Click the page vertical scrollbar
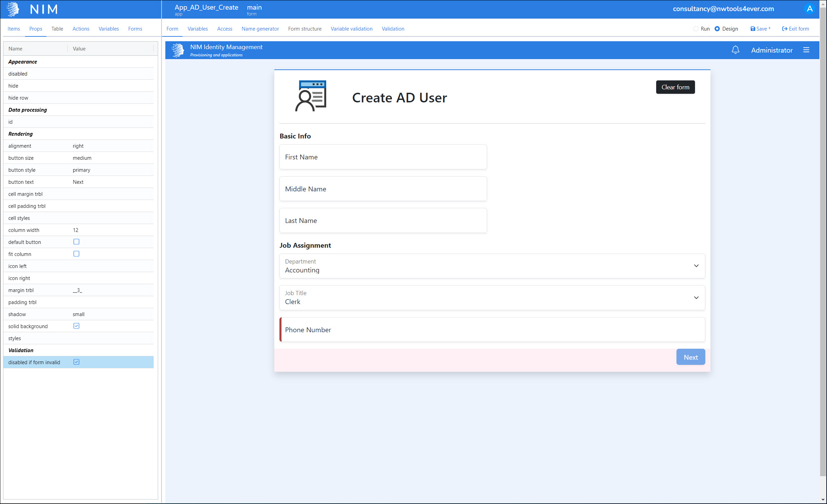 point(823,240)
